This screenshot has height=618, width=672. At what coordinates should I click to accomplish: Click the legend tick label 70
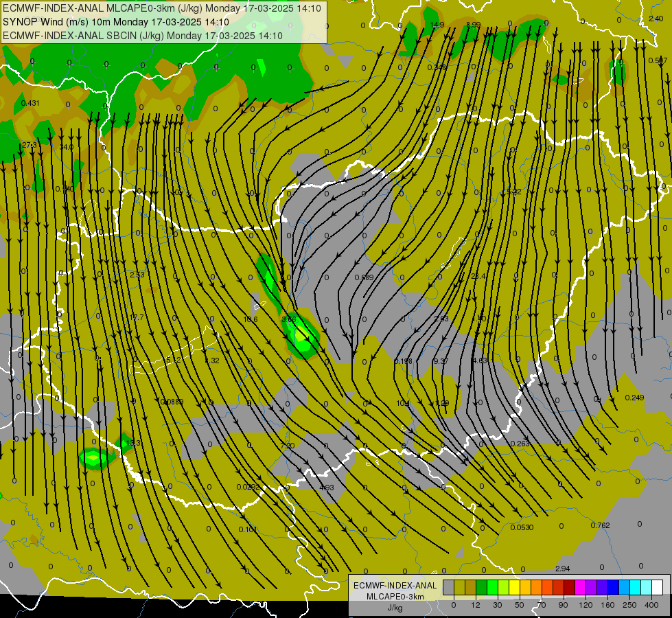[x=542, y=605]
